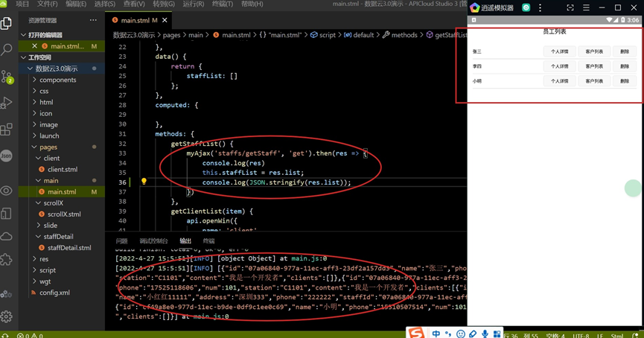Click the UTF-8 encoding in status bar
Viewport: 644px width, 338px height.
tap(581, 336)
